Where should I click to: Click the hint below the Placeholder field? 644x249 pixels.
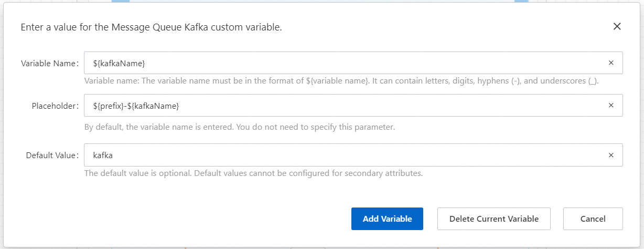[239, 127]
